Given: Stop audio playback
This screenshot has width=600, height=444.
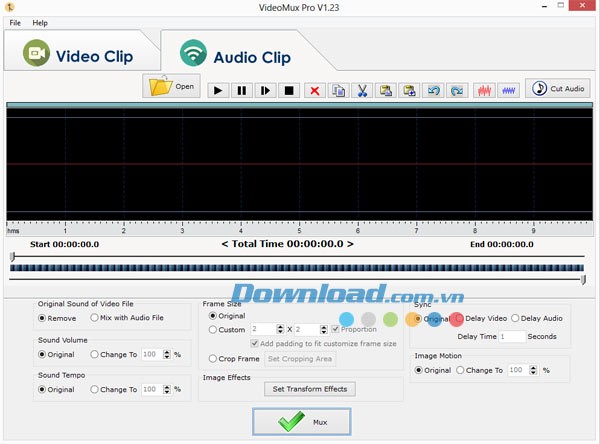Looking at the screenshot, I should point(289,91).
